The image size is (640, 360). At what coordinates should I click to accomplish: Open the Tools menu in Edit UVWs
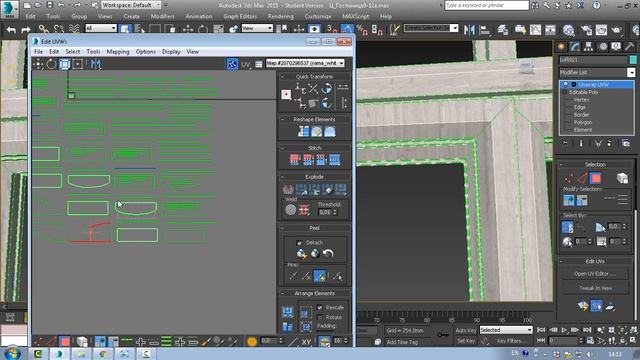click(93, 52)
